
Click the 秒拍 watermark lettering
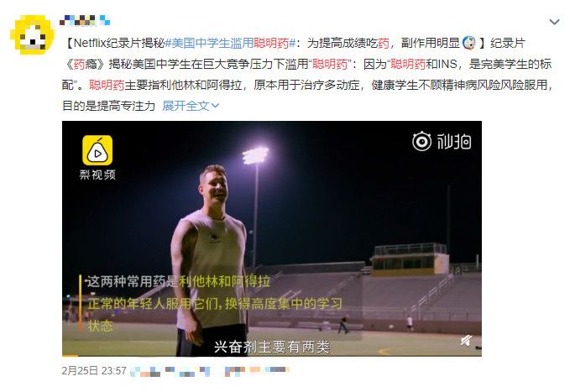tap(453, 142)
